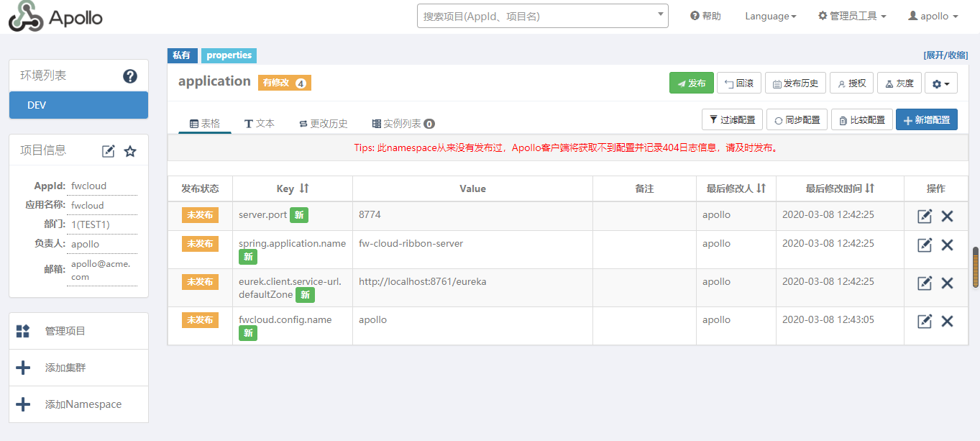Screen dimensions: 980x441
Task: Click the green 发布 button
Action: point(691,83)
